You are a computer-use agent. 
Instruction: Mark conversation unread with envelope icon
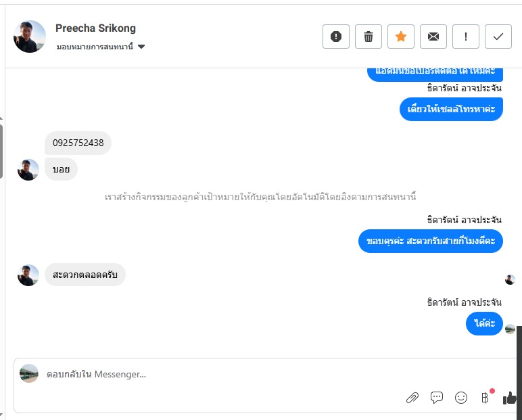pos(433,37)
